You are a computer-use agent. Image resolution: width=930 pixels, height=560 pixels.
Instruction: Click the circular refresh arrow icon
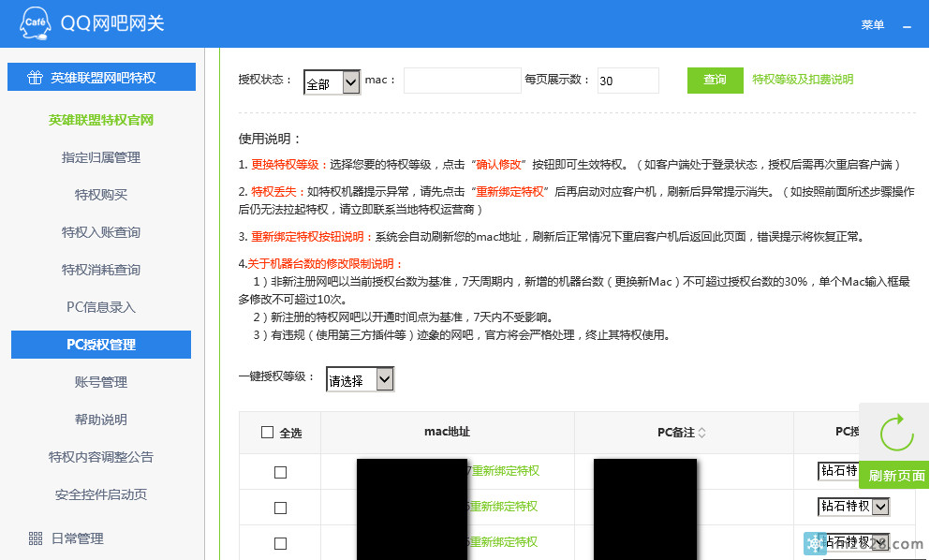point(896,433)
